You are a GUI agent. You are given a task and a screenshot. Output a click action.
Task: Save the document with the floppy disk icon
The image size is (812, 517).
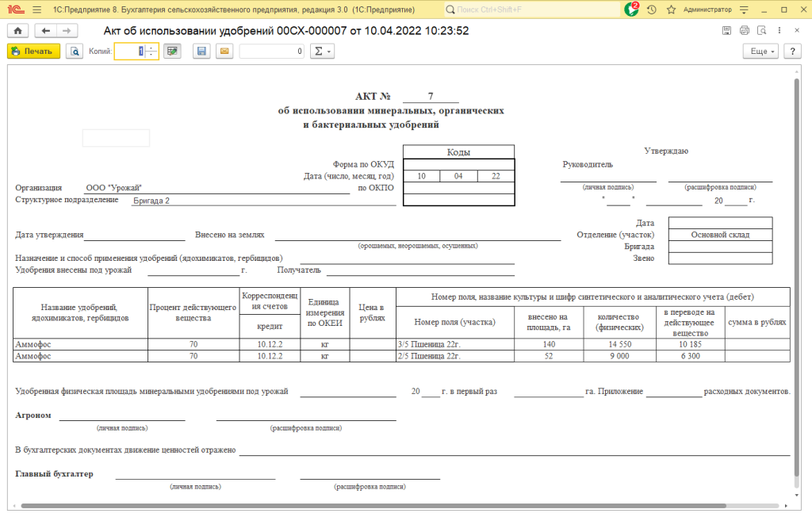pyautogui.click(x=201, y=52)
